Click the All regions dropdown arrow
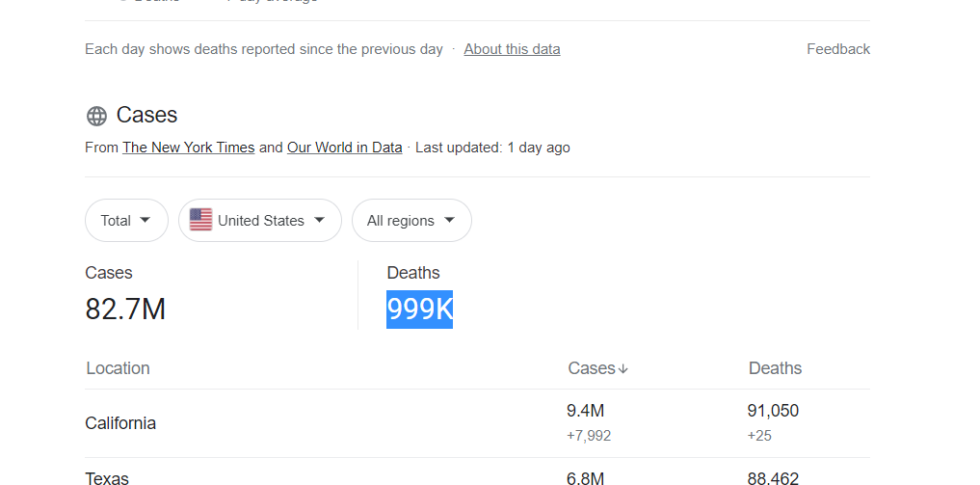This screenshot has width=980, height=485. 449,220
